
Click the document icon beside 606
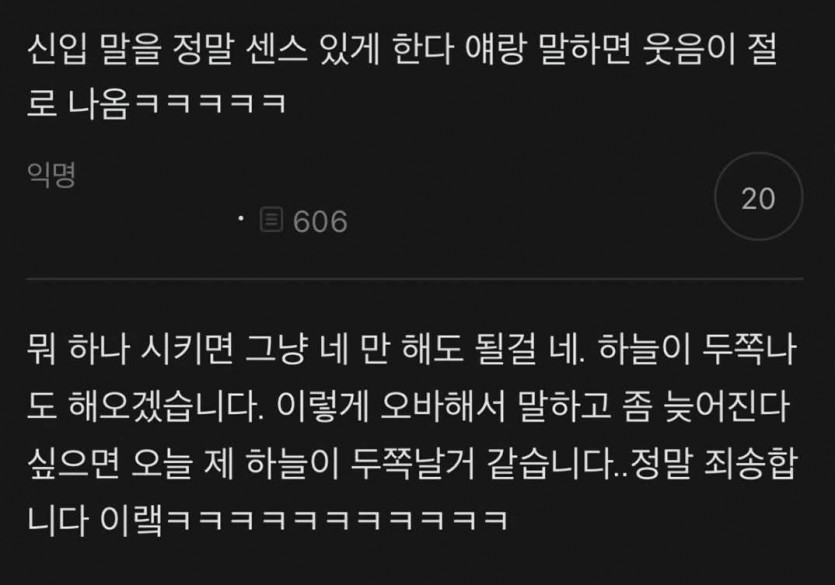[x=271, y=220]
